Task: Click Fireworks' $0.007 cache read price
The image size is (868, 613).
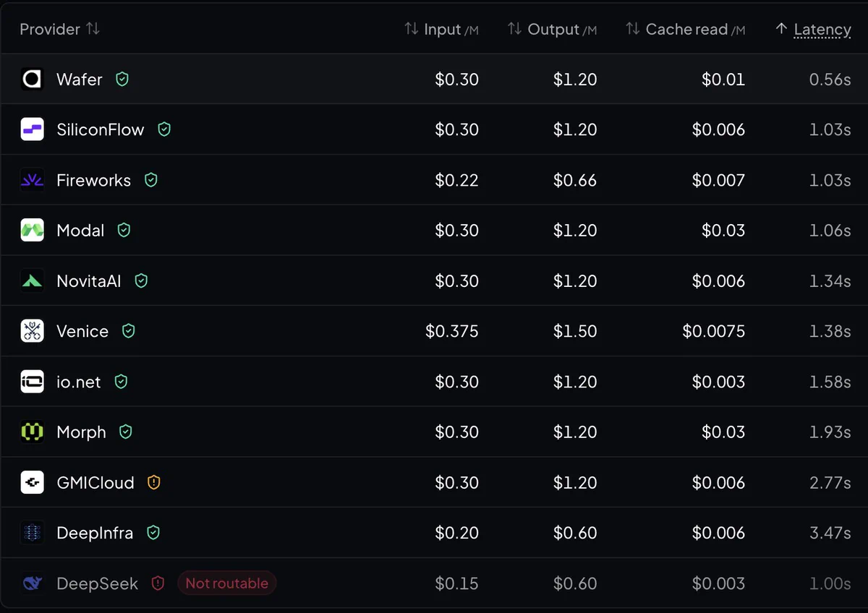Action: point(718,180)
